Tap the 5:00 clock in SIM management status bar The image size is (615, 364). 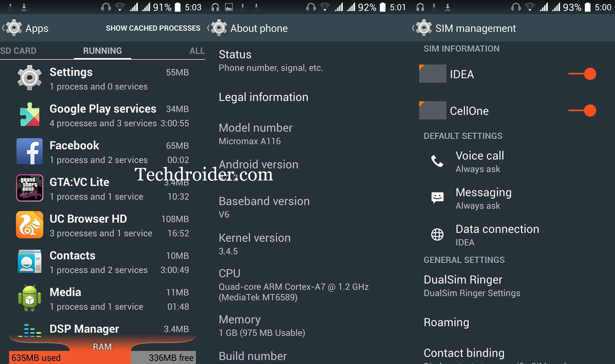pyautogui.click(x=603, y=7)
